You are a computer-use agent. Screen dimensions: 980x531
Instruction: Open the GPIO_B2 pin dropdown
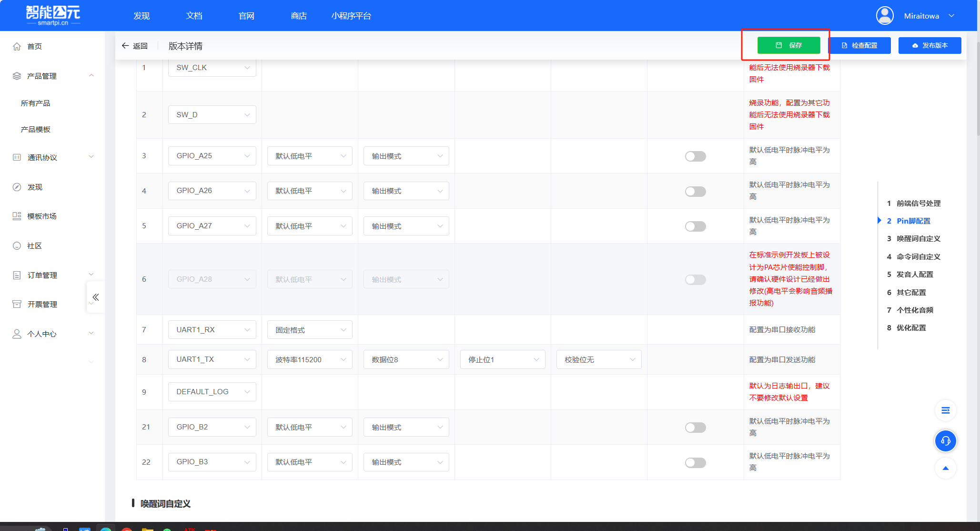click(212, 427)
